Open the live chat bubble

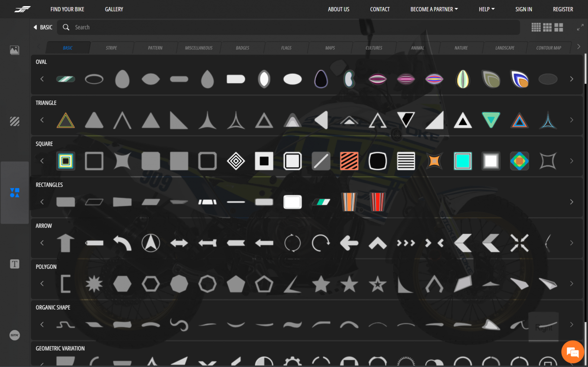(572, 351)
